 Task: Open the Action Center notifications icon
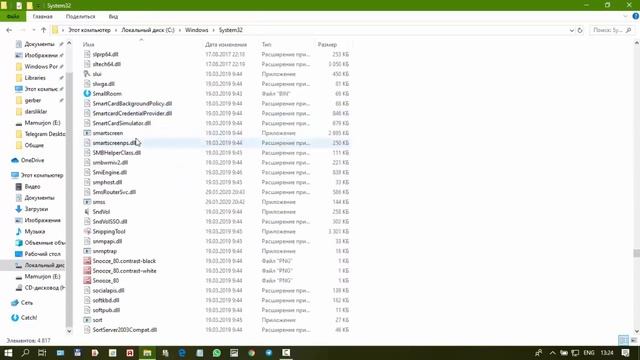coord(625,353)
